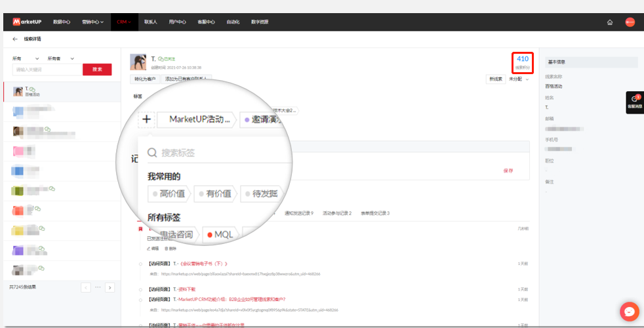Open the 营销中心 menu
Screen dimensions: 644x328
click(92, 22)
